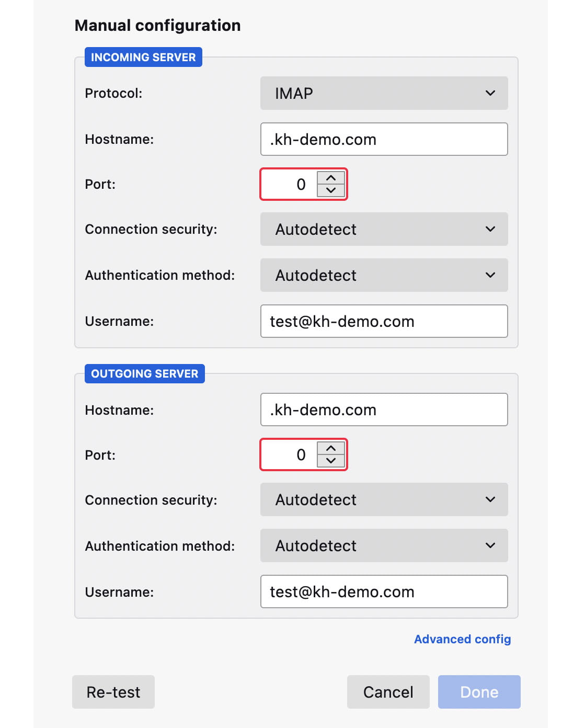Click the Cancel button

tap(388, 692)
